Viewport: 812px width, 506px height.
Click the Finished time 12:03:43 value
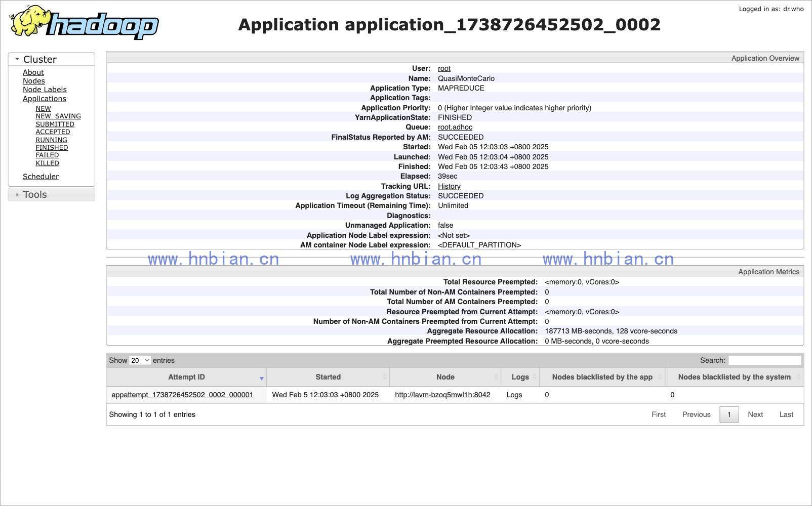(x=493, y=166)
